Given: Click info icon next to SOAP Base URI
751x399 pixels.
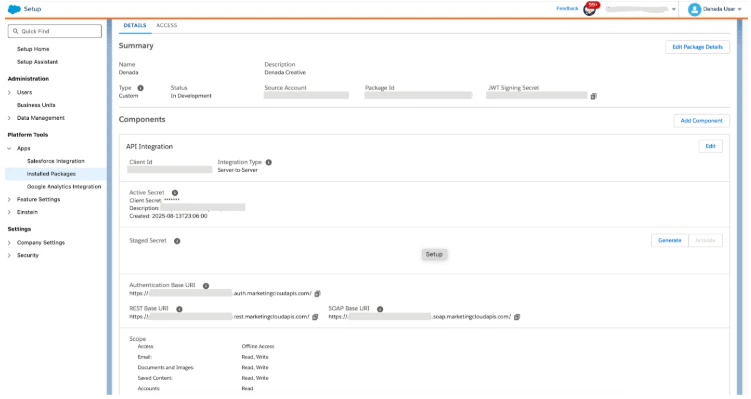Looking at the screenshot, I should (380, 309).
